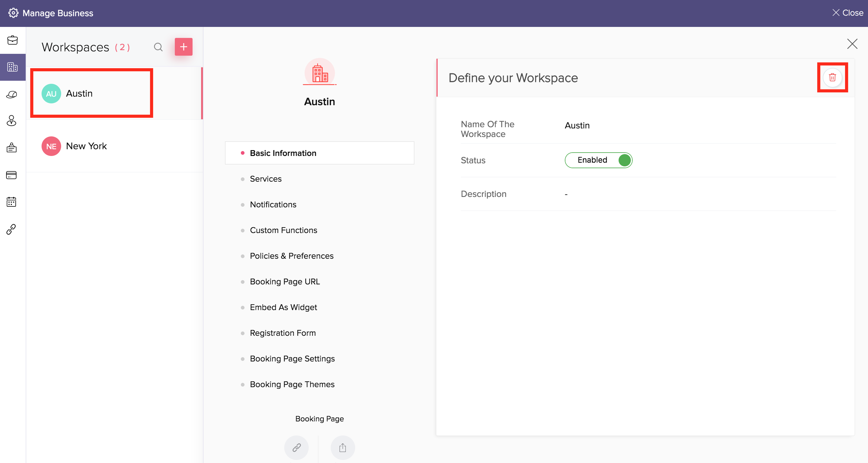Select the New York workspace
Image resolution: width=868 pixels, height=463 pixels.
click(86, 146)
